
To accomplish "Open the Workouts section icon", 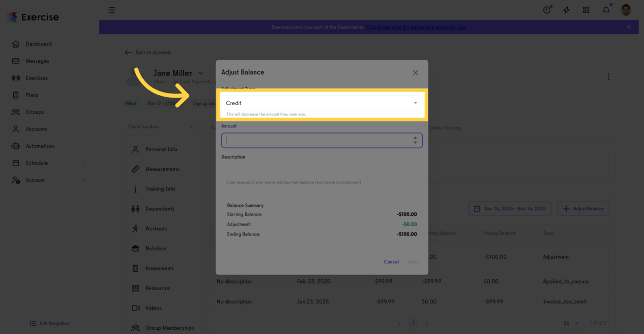I will (134, 228).
